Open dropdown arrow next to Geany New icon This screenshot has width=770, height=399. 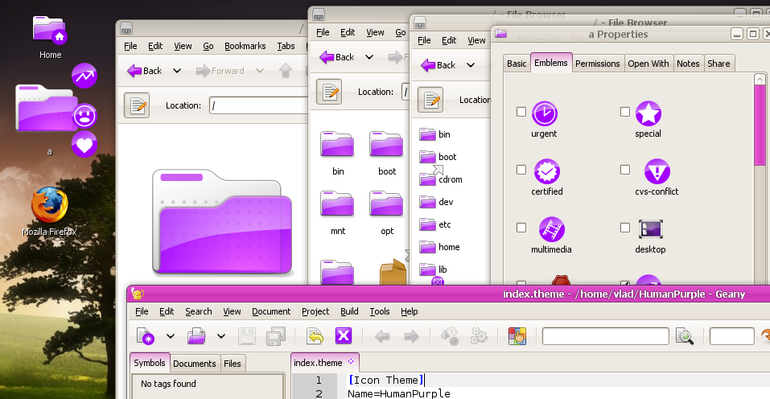(x=170, y=336)
